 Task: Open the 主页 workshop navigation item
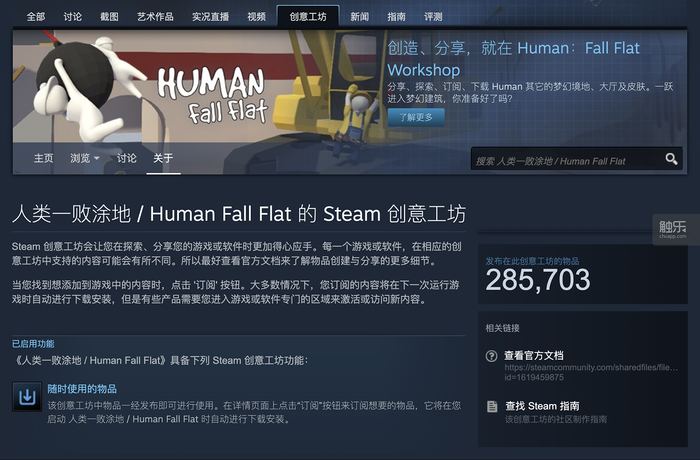click(43, 158)
